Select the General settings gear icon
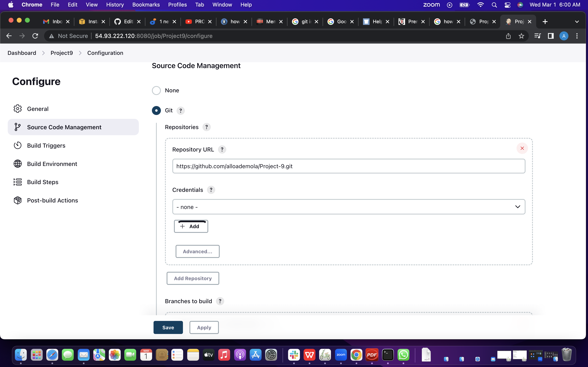Image resolution: width=588 pixels, height=367 pixels. click(17, 109)
